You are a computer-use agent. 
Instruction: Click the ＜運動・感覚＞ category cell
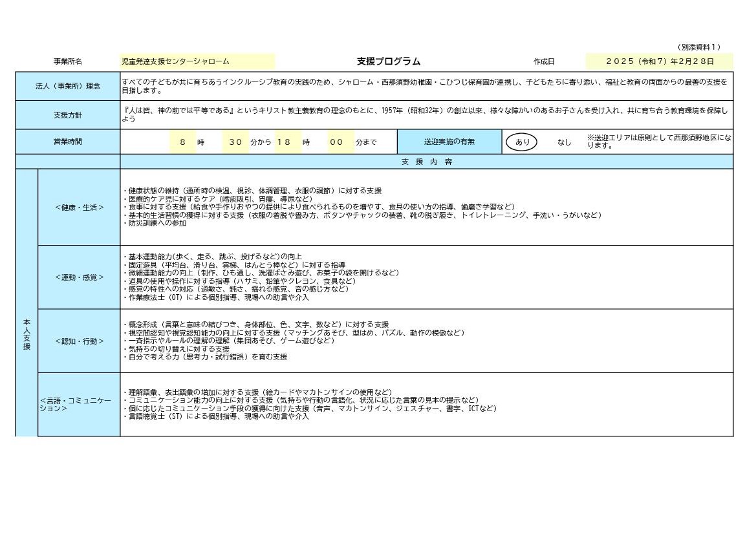(x=79, y=277)
